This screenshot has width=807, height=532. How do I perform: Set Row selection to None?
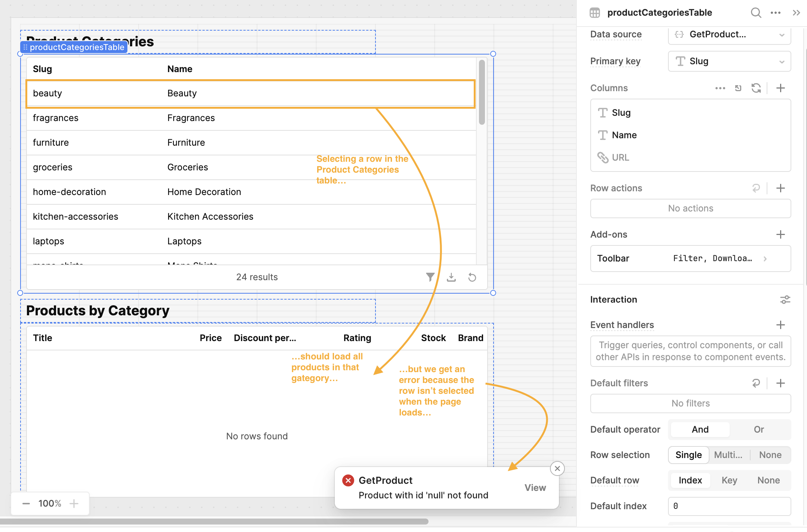click(x=770, y=455)
